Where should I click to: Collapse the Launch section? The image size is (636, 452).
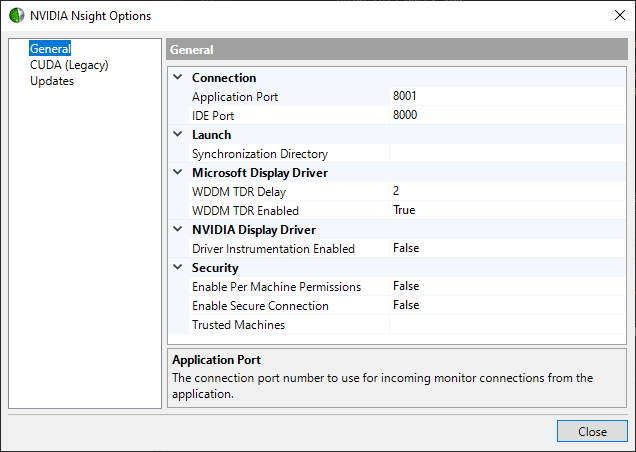(178, 134)
